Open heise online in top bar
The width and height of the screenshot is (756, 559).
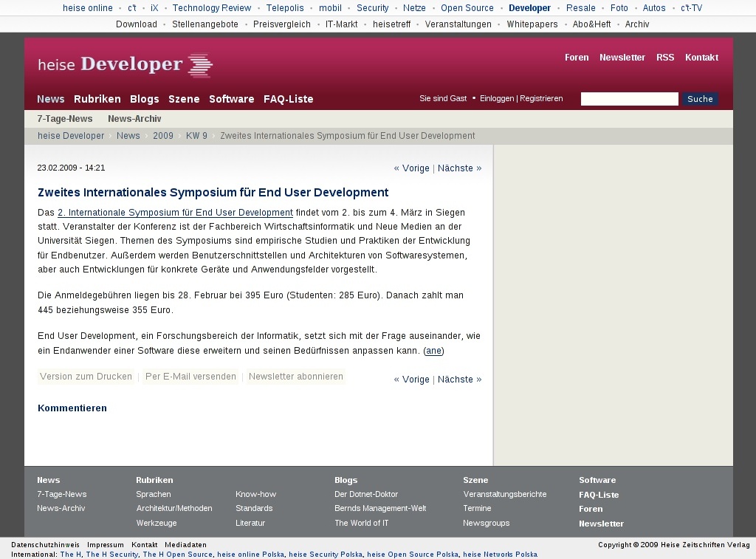88,8
